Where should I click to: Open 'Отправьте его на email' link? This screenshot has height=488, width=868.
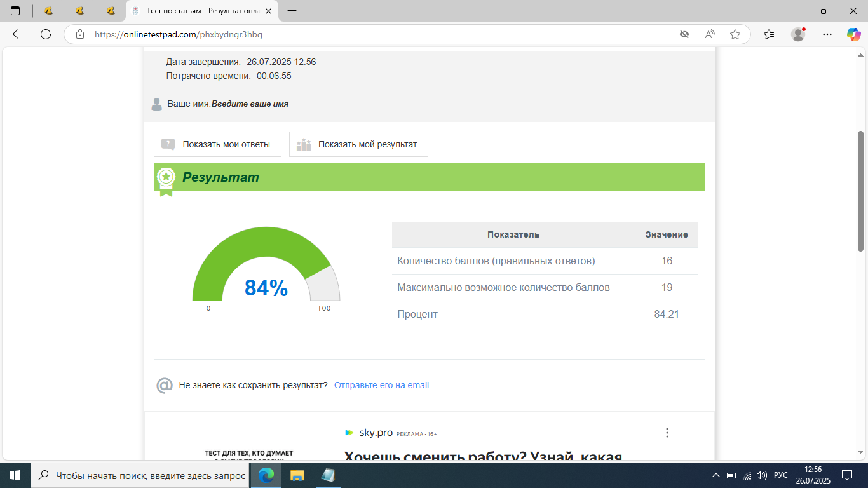(381, 385)
